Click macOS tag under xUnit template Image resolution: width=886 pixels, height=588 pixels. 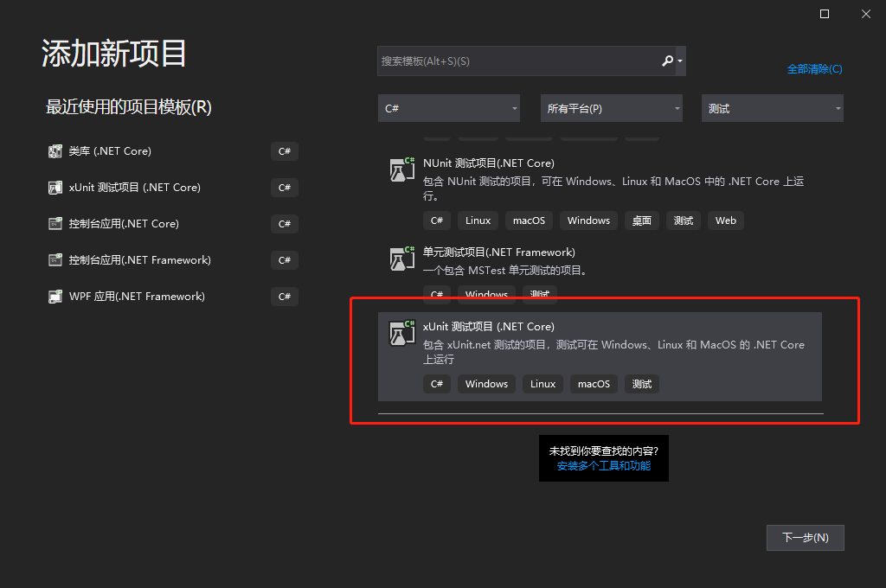(x=594, y=384)
